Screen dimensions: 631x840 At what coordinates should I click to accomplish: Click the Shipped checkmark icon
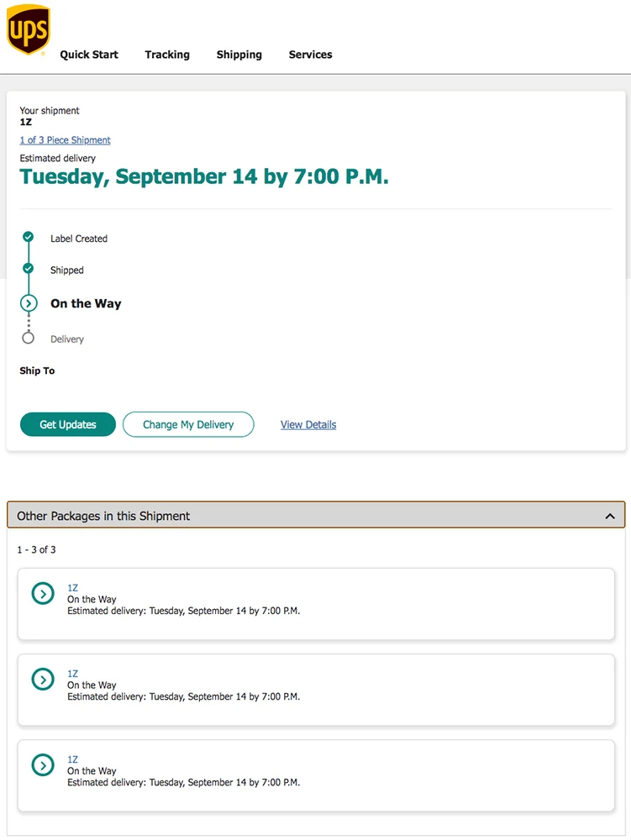coord(29,269)
